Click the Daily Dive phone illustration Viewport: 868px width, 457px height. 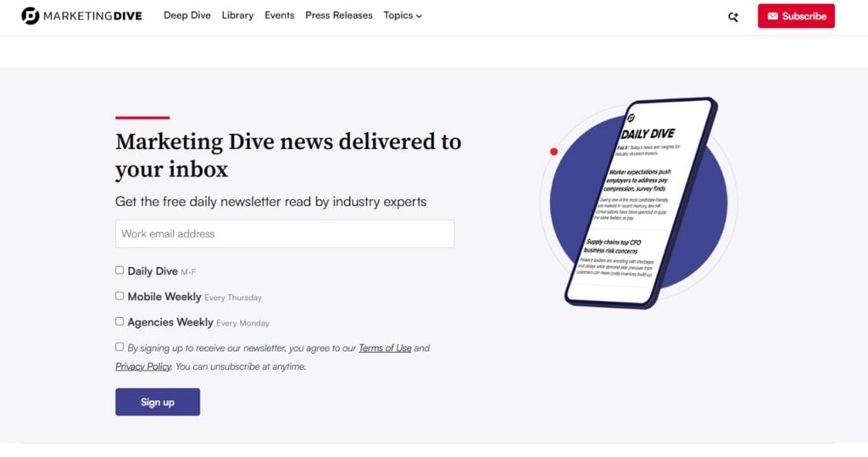[x=641, y=203]
